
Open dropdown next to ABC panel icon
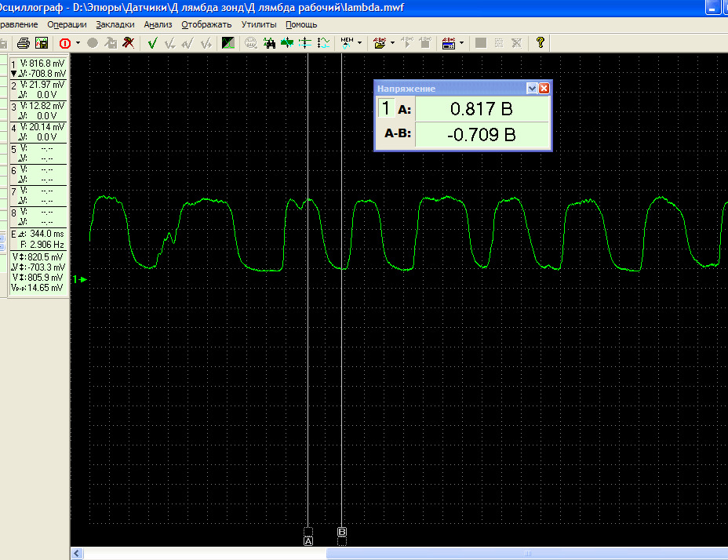461,43
